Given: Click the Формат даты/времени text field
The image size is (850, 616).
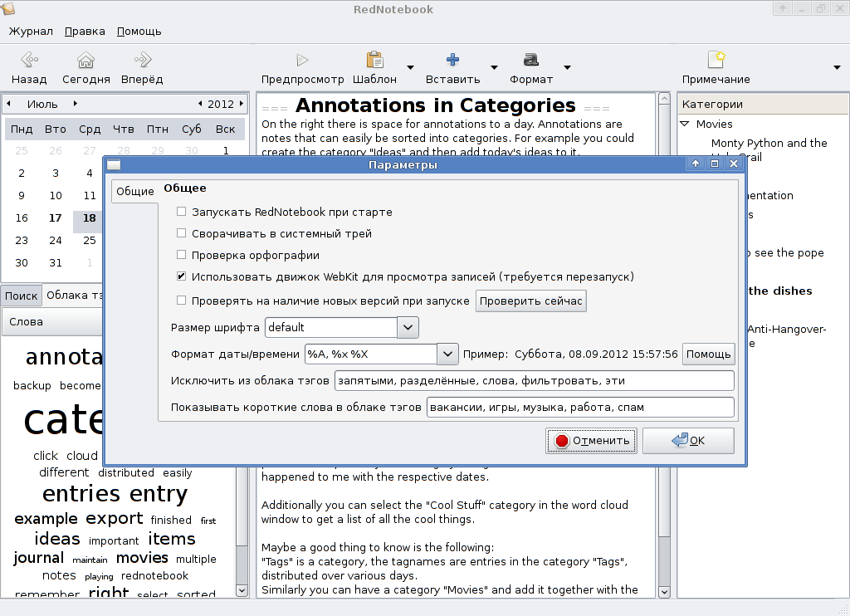Looking at the screenshot, I should coord(371,354).
